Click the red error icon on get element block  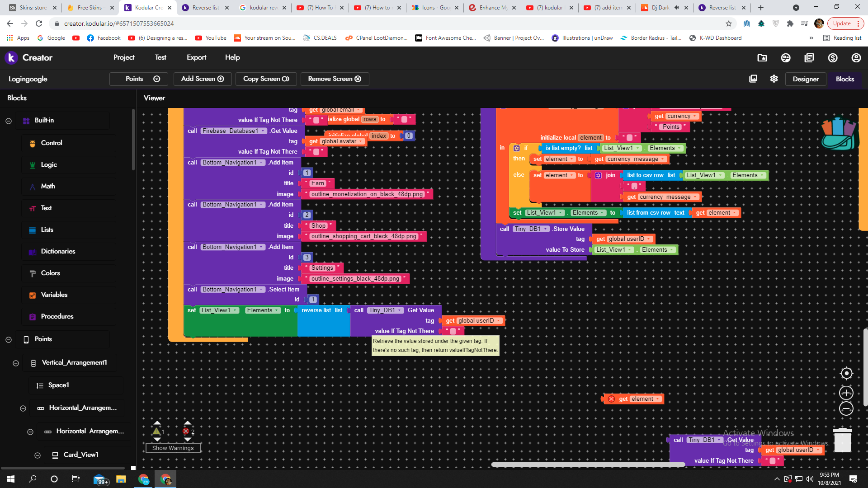coord(611,399)
